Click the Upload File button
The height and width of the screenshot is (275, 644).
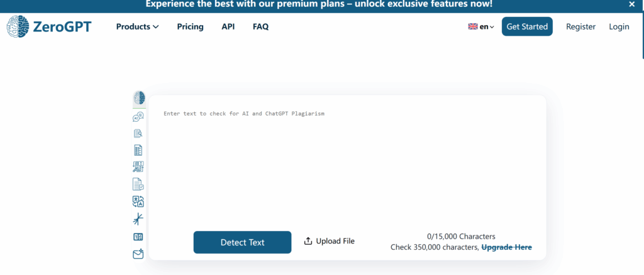[330, 241]
